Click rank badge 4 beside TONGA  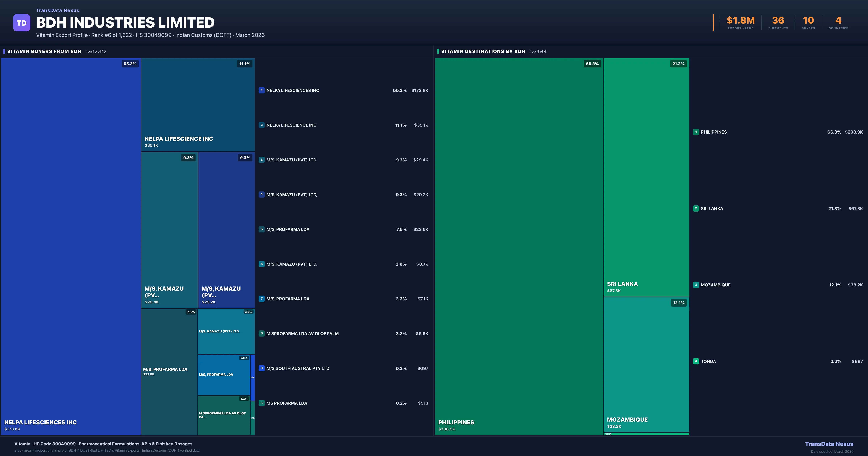pyautogui.click(x=696, y=362)
